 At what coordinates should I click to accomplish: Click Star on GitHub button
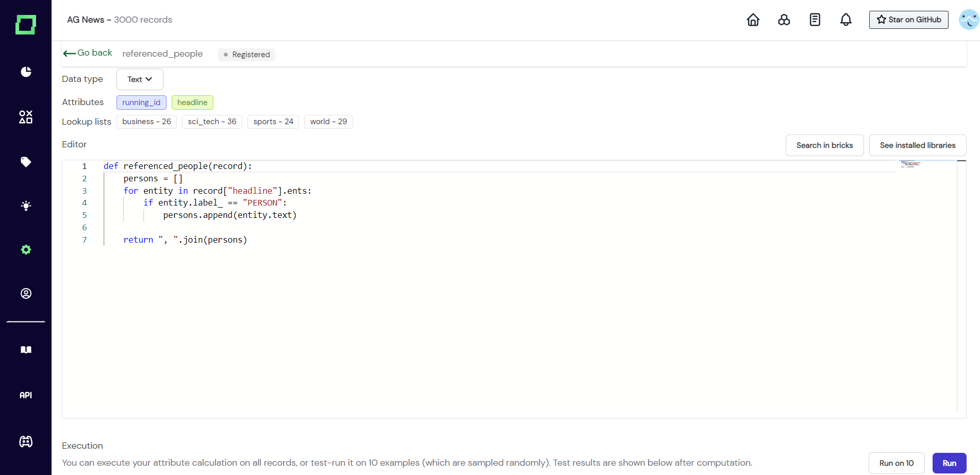click(909, 20)
